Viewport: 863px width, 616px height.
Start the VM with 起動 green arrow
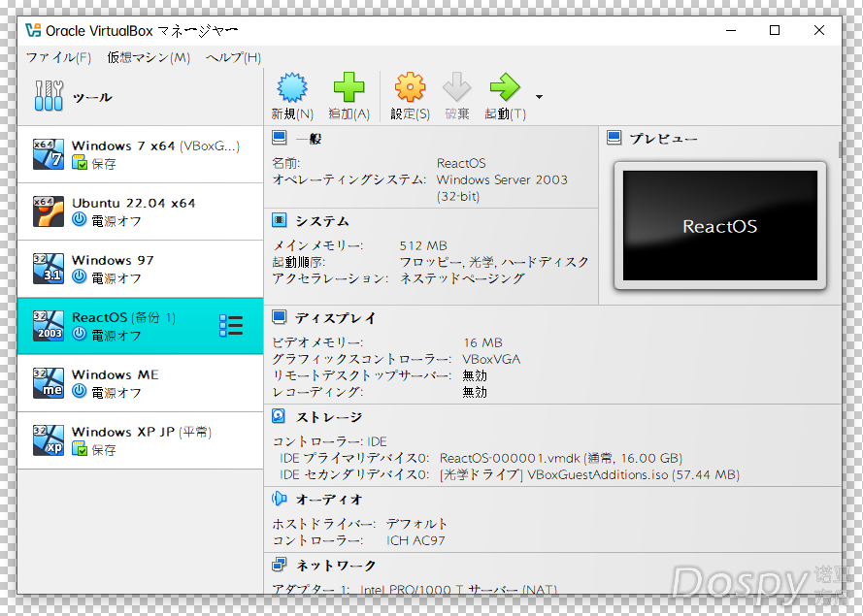pyautogui.click(x=505, y=87)
